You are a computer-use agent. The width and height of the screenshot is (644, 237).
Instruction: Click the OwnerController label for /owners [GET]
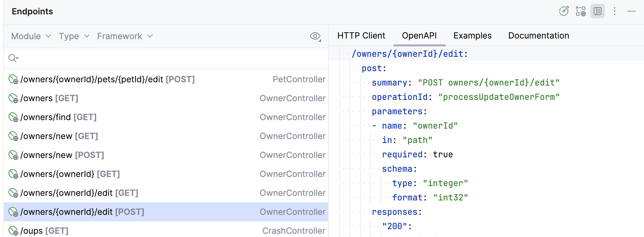coord(292,98)
